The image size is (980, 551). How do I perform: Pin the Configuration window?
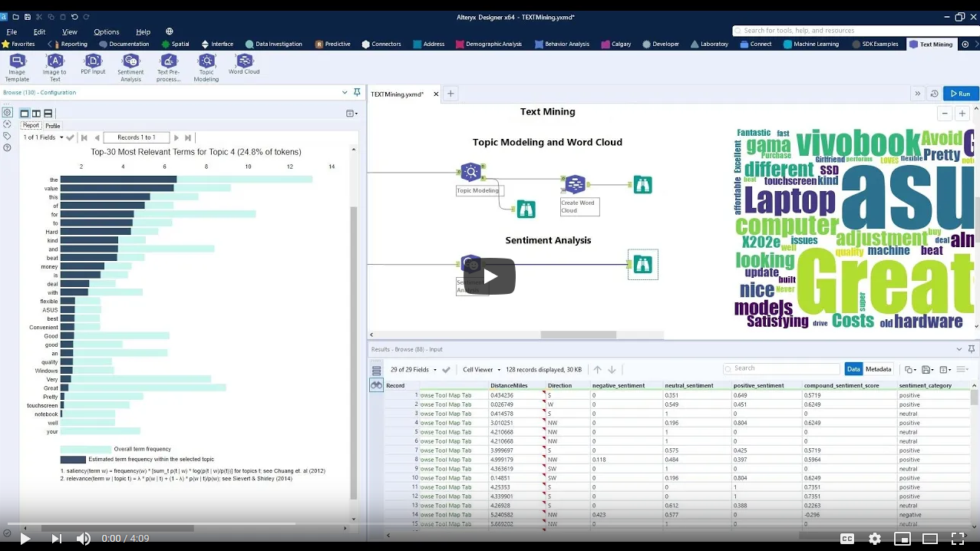click(x=357, y=92)
